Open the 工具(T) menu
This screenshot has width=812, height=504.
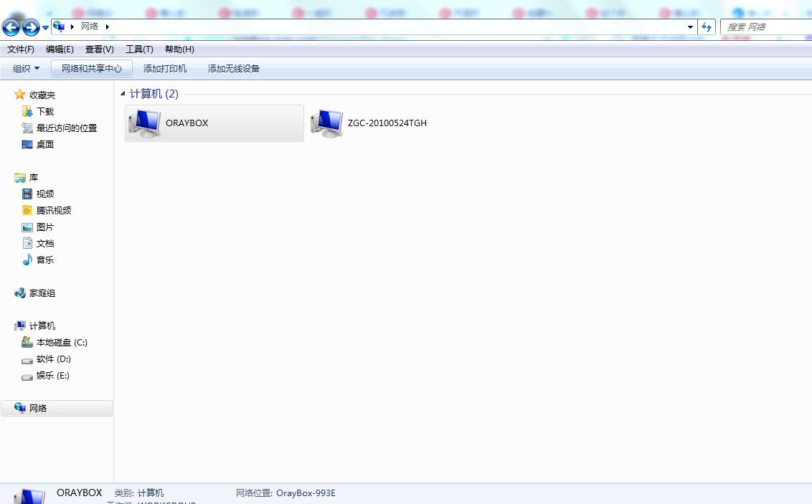click(x=139, y=49)
